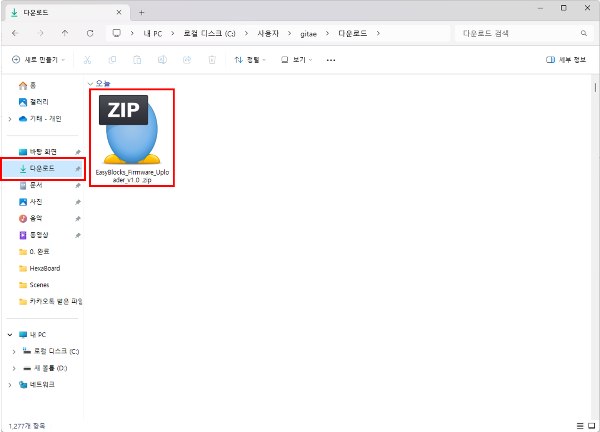Image resolution: width=600 pixels, height=432 pixels.
Task: Click the Paste clipboard icon
Action: (137, 60)
